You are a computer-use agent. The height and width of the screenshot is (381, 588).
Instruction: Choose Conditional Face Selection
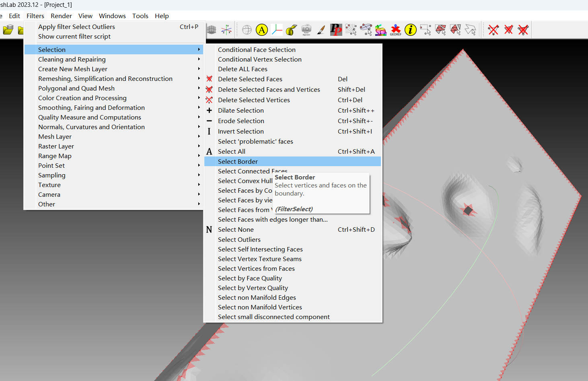click(292, 49)
